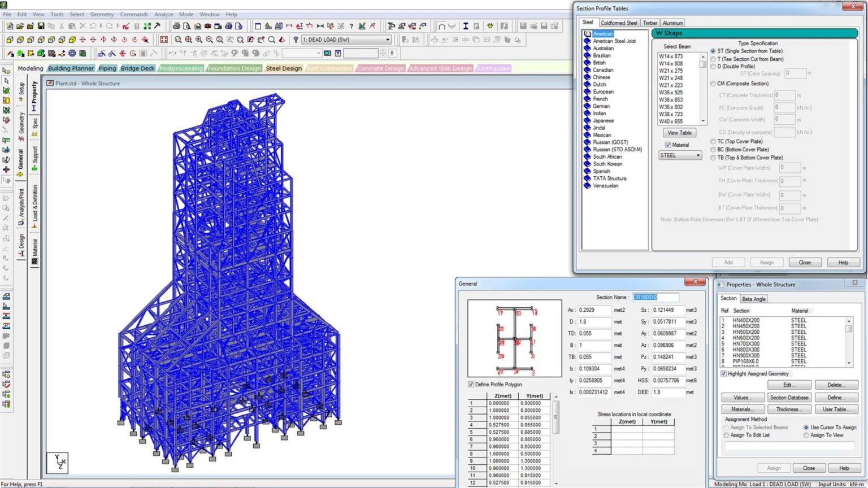Enable the Define Profile Polygon checkbox
The image size is (868, 488).
(471, 384)
